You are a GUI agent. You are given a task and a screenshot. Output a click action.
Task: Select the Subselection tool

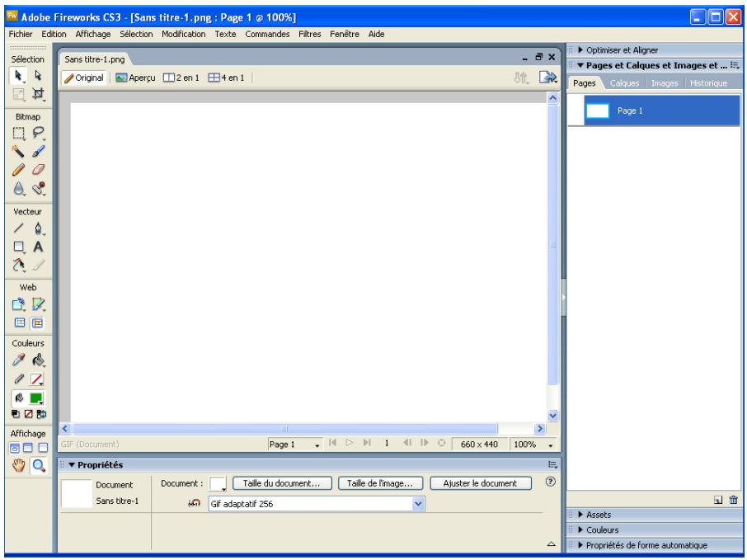pyautogui.click(x=38, y=76)
